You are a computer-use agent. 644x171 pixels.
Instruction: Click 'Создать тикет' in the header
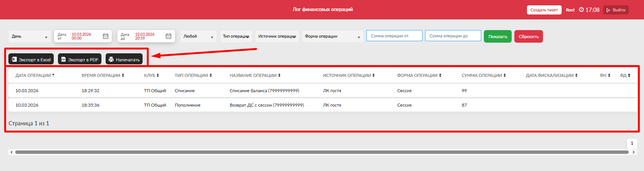pos(544,10)
